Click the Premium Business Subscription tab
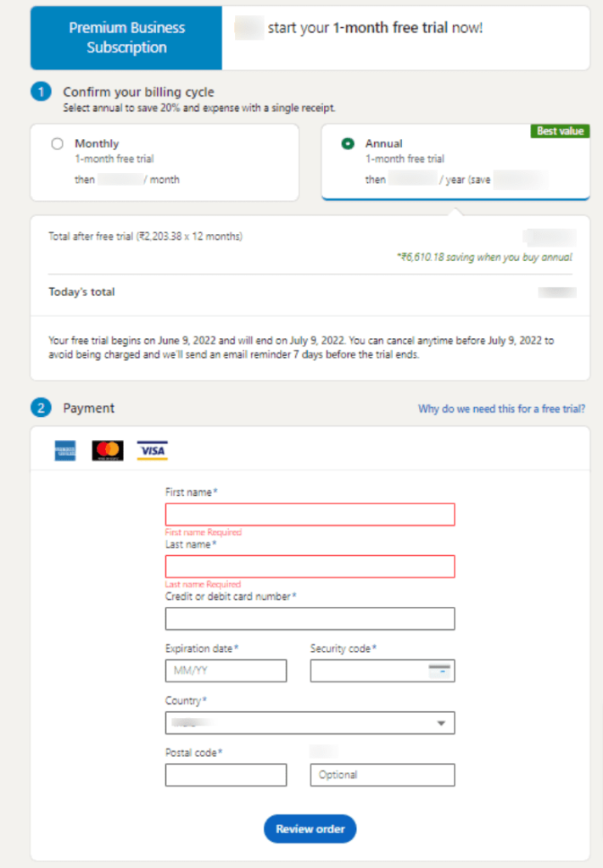603x868 pixels. point(126,37)
